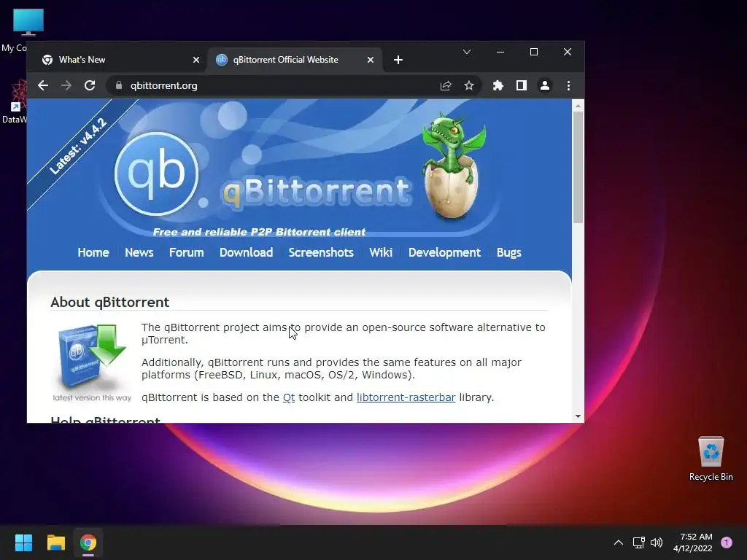Click the page scrollbar up arrow
Viewport: 747px width, 560px height.
click(578, 106)
